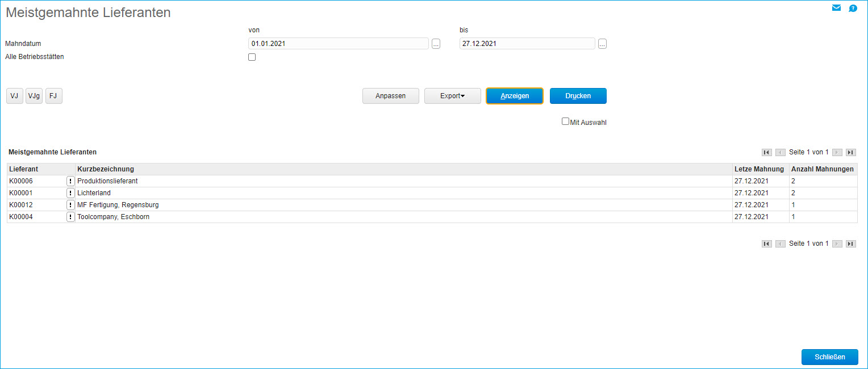The width and height of the screenshot is (868, 369).
Task: Open the mail envelope icon
Action: (x=836, y=8)
